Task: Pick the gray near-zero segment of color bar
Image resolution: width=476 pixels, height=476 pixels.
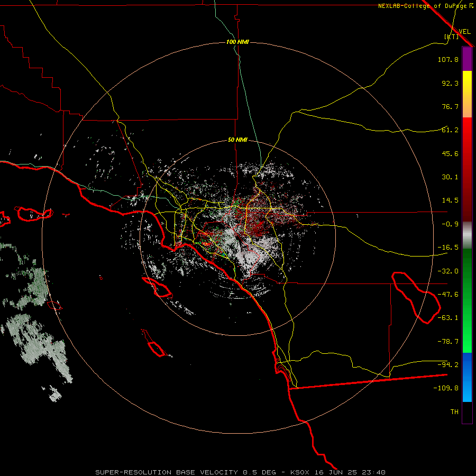Action: 467,235
